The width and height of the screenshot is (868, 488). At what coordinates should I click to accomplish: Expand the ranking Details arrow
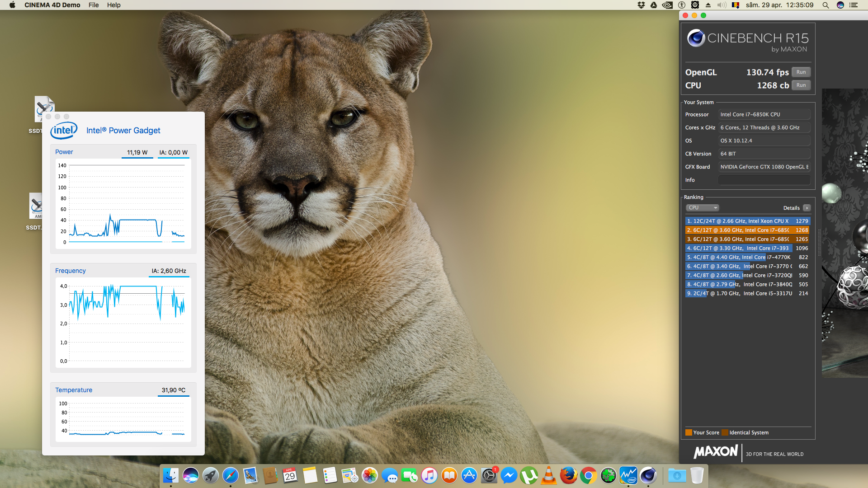(807, 208)
